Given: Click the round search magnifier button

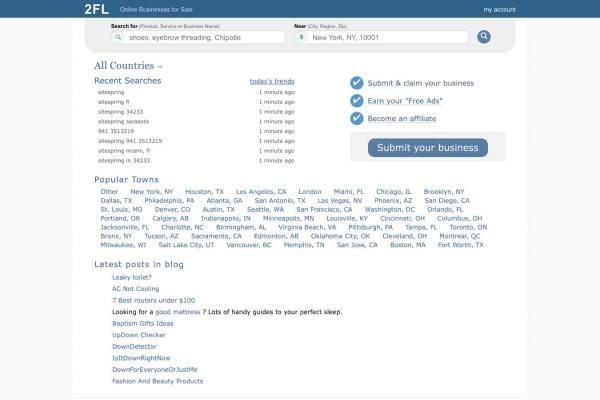Looking at the screenshot, I should tap(484, 37).
